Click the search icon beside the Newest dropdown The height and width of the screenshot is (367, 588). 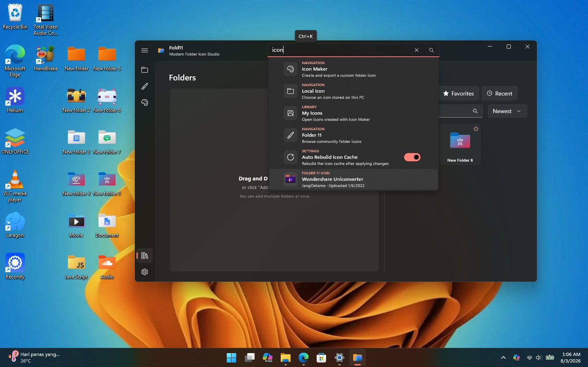tap(475, 111)
